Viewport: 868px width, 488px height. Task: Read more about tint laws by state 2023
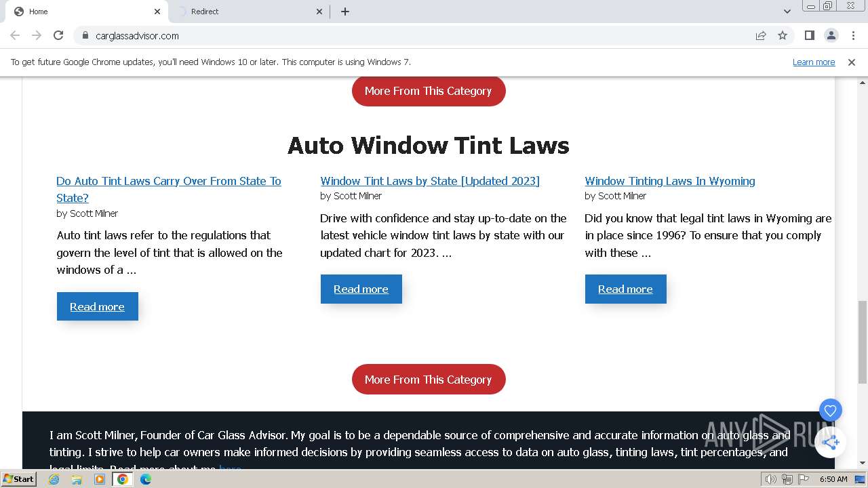click(x=361, y=289)
